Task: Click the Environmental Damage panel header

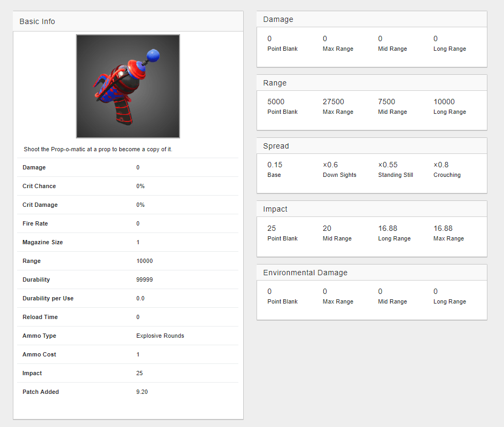Action: pos(372,273)
